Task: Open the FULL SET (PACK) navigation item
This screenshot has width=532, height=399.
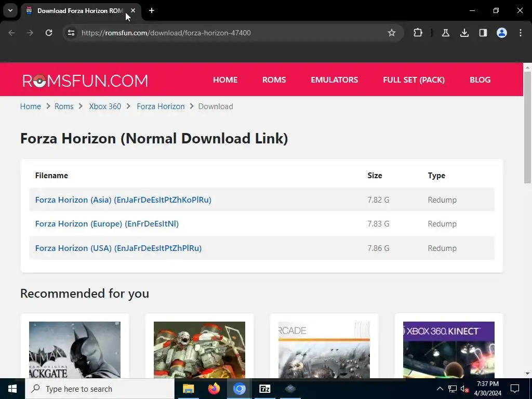Action: pos(414,79)
